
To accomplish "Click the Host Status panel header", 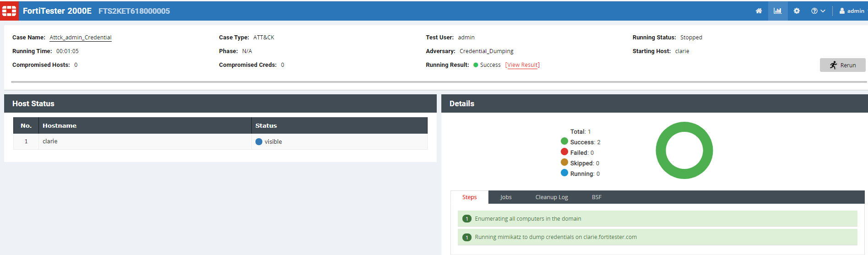I will (220, 103).
